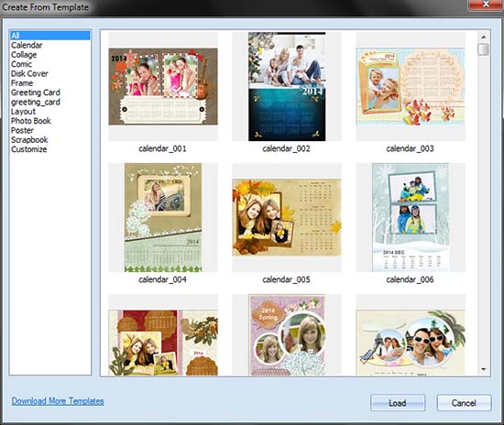Choose the calendar_002 blue template

(x=287, y=86)
